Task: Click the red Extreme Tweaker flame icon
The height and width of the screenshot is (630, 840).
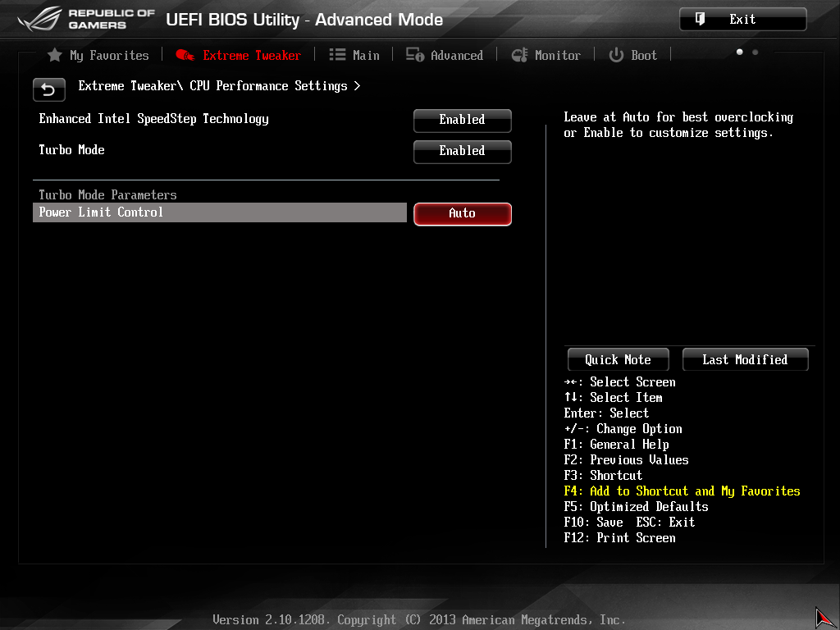Action: pos(185,55)
